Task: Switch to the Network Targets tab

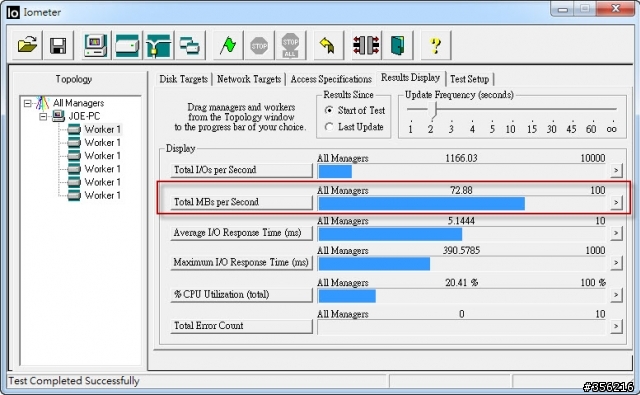Action: pyautogui.click(x=249, y=79)
